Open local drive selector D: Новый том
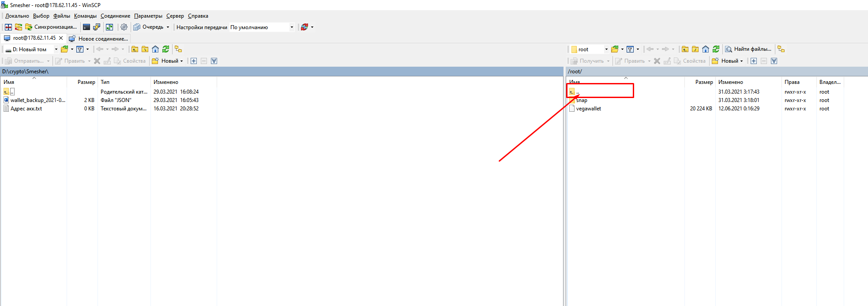 (x=31, y=49)
